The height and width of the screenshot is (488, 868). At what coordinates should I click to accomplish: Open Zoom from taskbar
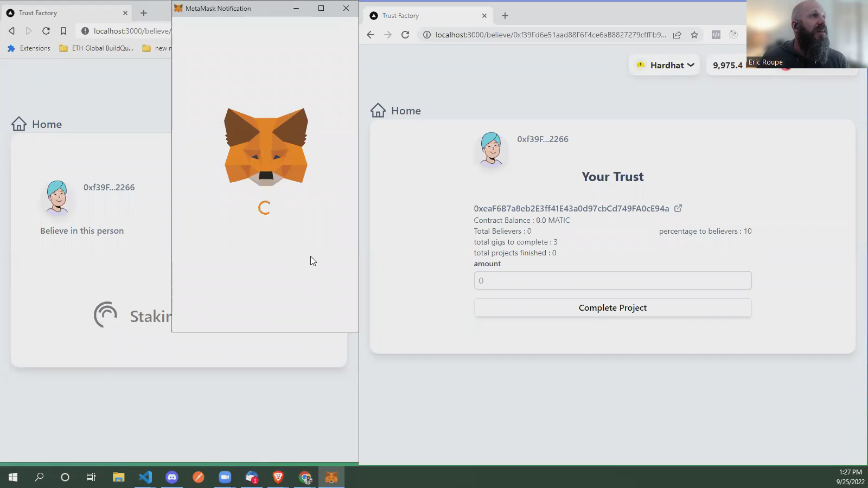[x=225, y=477]
